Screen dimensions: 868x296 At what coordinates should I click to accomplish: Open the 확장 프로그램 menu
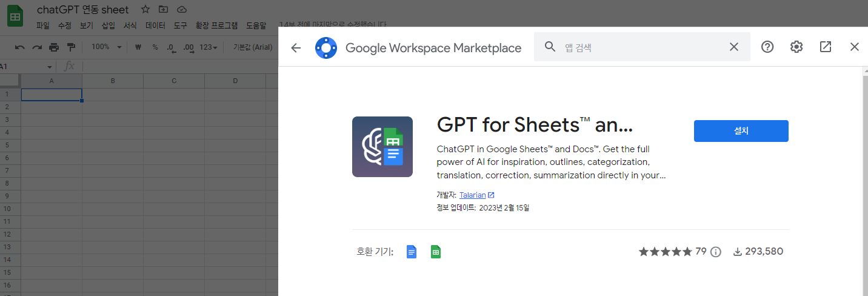(217, 25)
